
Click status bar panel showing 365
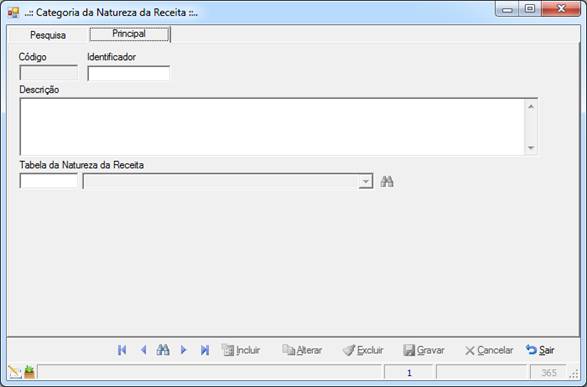[x=548, y=372]
